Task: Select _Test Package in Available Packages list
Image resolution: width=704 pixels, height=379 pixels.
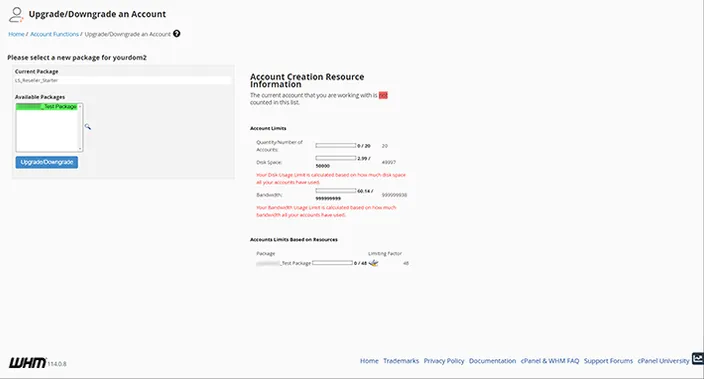Action: click(47, 106)
